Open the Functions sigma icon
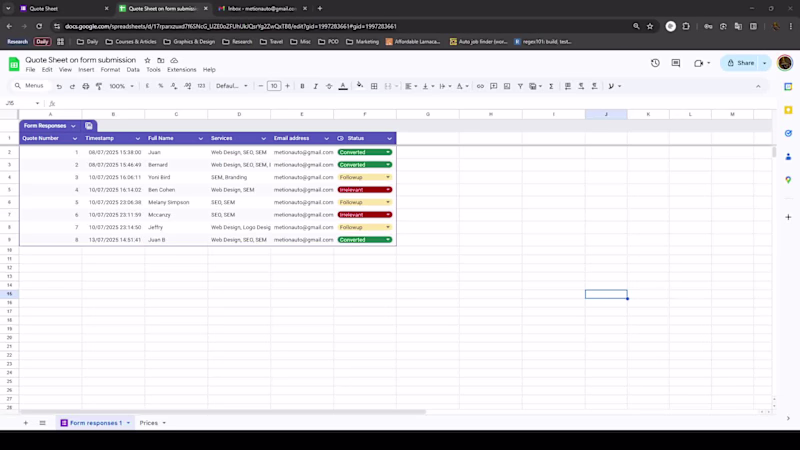The width and height of the screenshot is (800, 450). (551, 86)
